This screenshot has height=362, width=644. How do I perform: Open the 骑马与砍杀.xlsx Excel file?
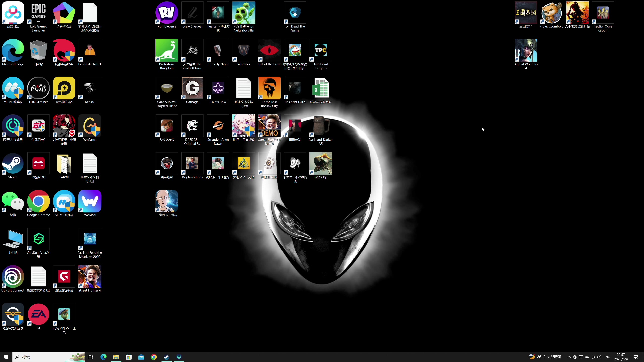point(321,90)
